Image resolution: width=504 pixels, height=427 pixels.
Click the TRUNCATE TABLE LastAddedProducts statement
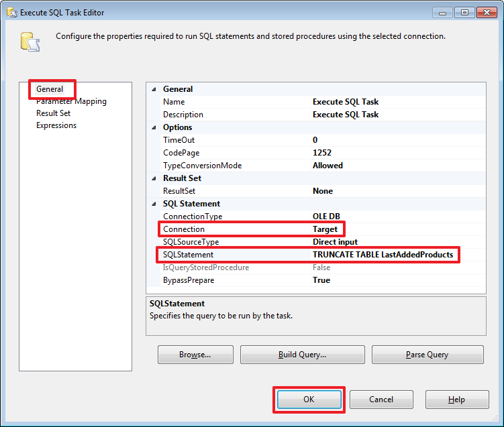(x=383, y=255)
